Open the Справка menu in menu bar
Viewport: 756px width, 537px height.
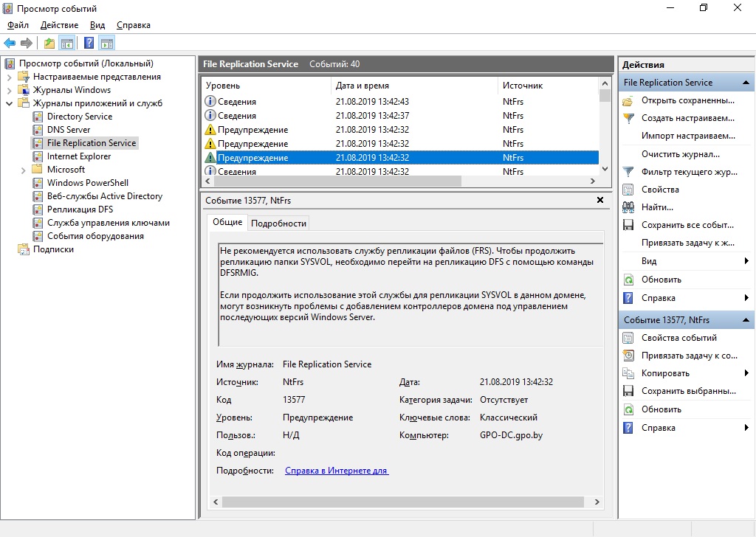pyautogui.click(x=134, y=25)
